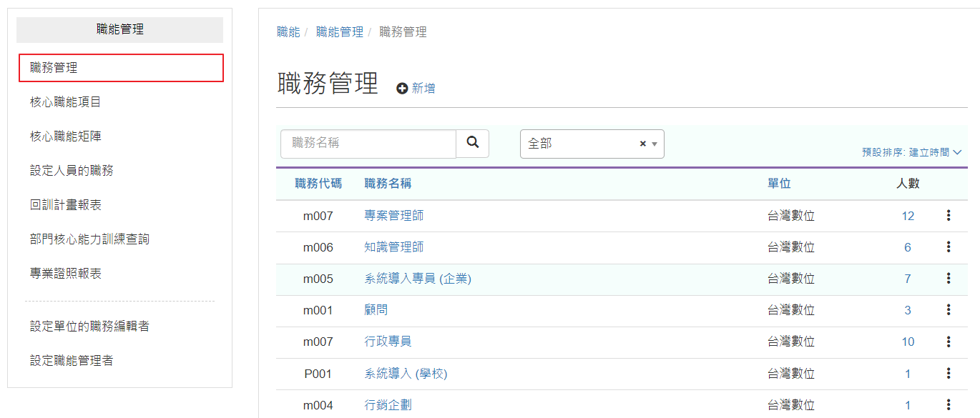The image size is (980, 418).
Task: Open the 專案管理師 job title link
Action: point(393,216)
